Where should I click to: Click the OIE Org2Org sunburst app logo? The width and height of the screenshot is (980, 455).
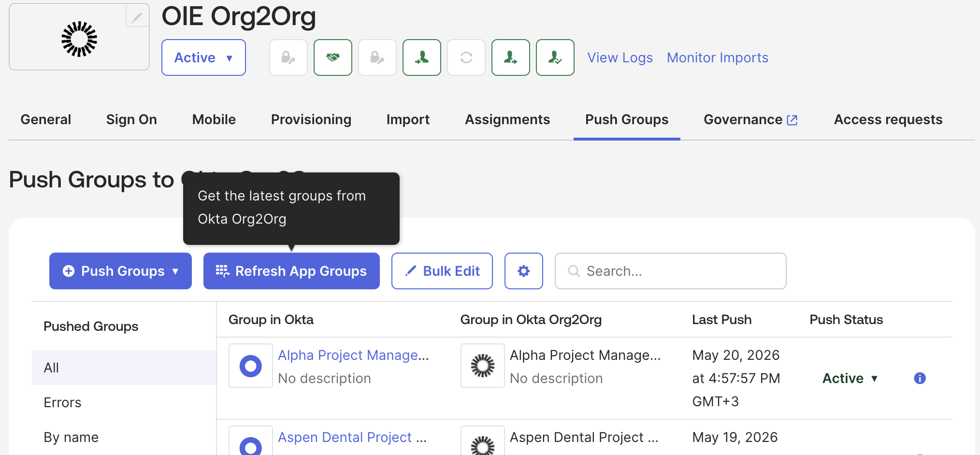(79, 39)
